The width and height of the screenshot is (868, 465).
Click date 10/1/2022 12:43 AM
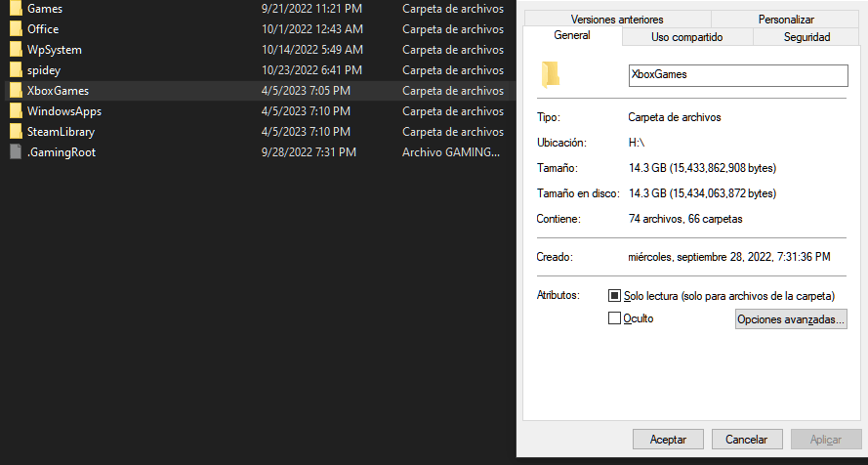point(312,28)
